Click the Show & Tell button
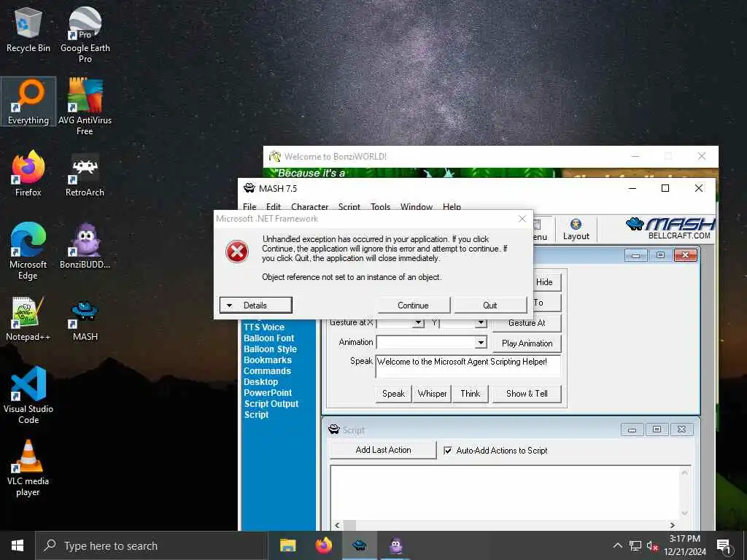Viewport: 747px width, 560px height. pyautogui.click(x=527, y=394)
